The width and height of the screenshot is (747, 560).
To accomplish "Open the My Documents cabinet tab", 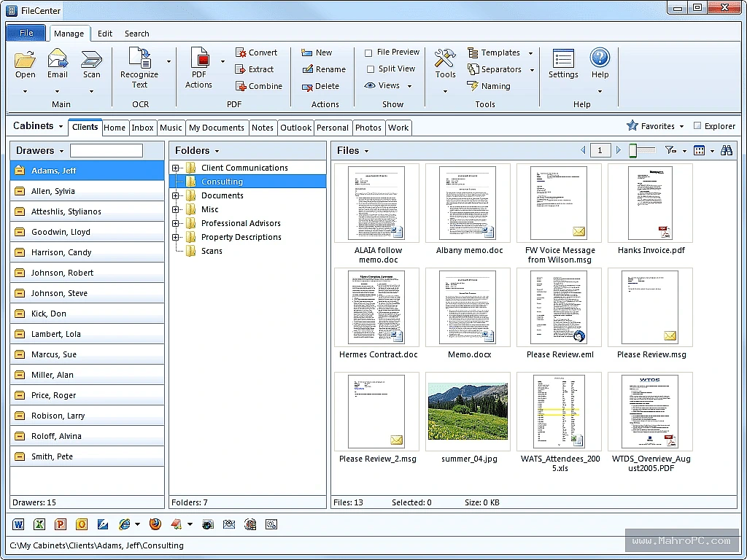I will click(216, 128).
